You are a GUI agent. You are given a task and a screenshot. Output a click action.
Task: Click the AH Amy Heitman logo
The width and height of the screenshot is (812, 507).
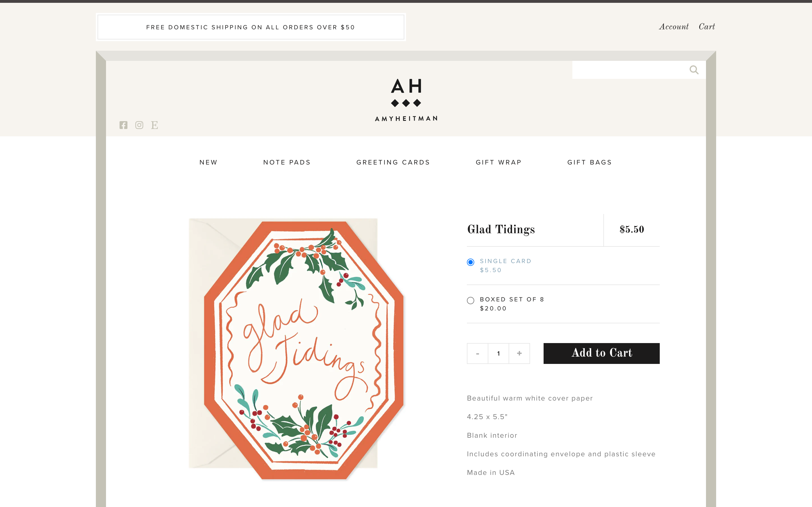[406, 100]
